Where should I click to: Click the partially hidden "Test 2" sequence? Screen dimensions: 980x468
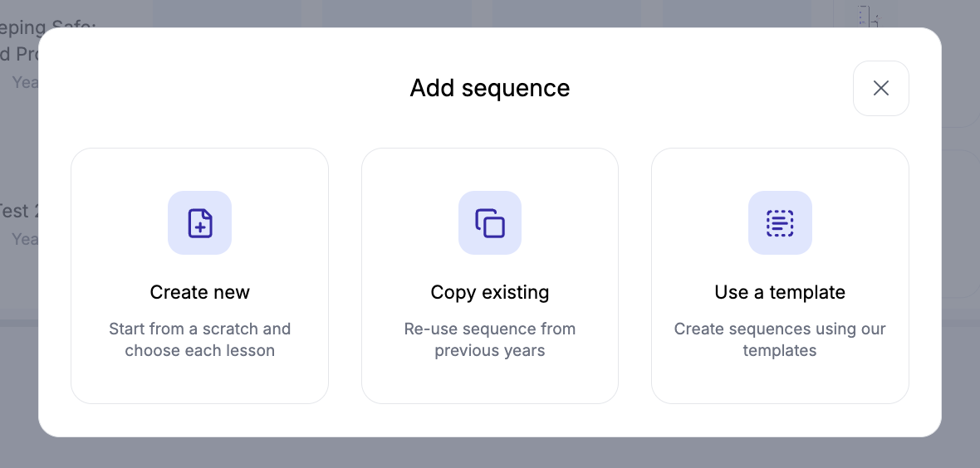pos(15,211)
